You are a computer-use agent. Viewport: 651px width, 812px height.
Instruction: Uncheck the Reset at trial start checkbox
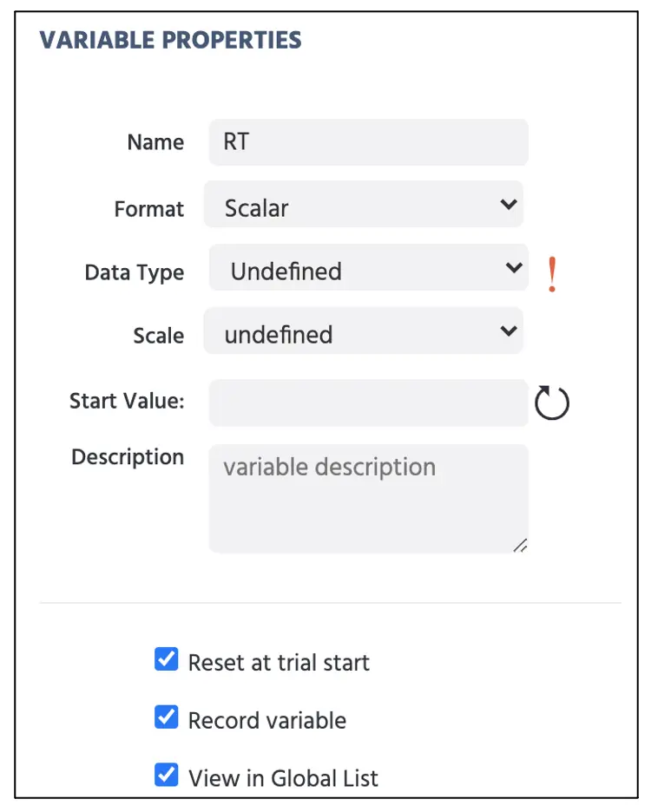(167, 659)
